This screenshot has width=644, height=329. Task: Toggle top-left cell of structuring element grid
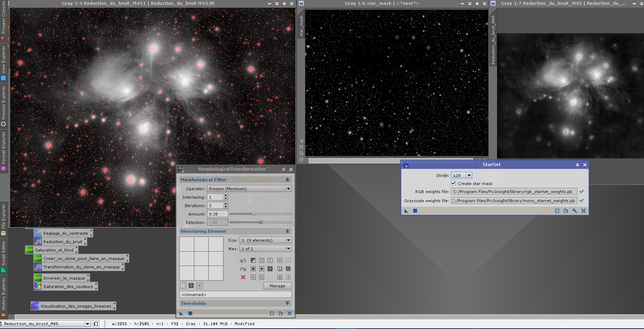point(187,244)
